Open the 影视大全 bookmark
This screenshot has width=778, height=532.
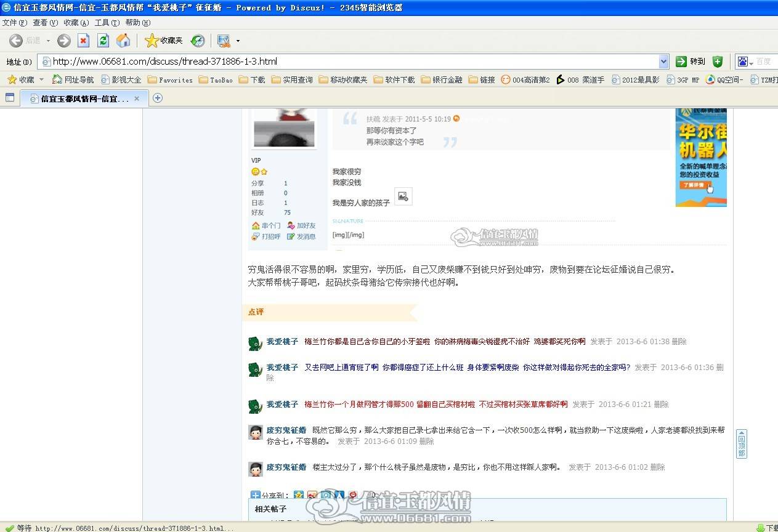121,79
